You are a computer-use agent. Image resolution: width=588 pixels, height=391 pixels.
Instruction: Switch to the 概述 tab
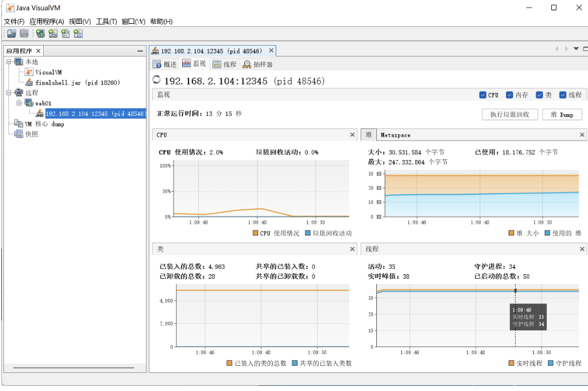(x=165, y=64)
